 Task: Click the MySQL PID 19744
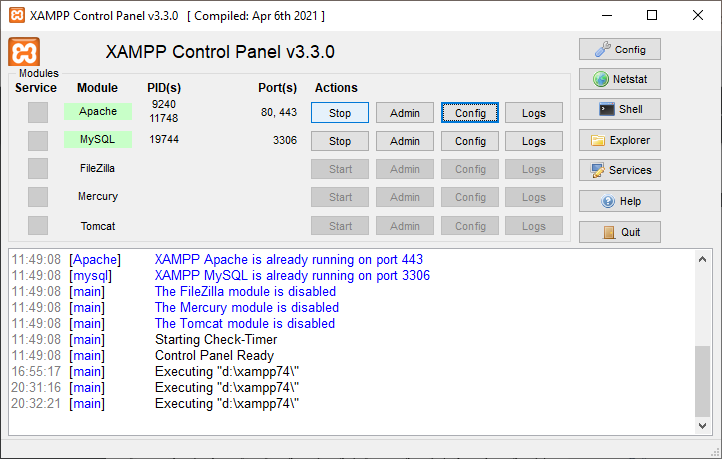click(x=164, y=139)
